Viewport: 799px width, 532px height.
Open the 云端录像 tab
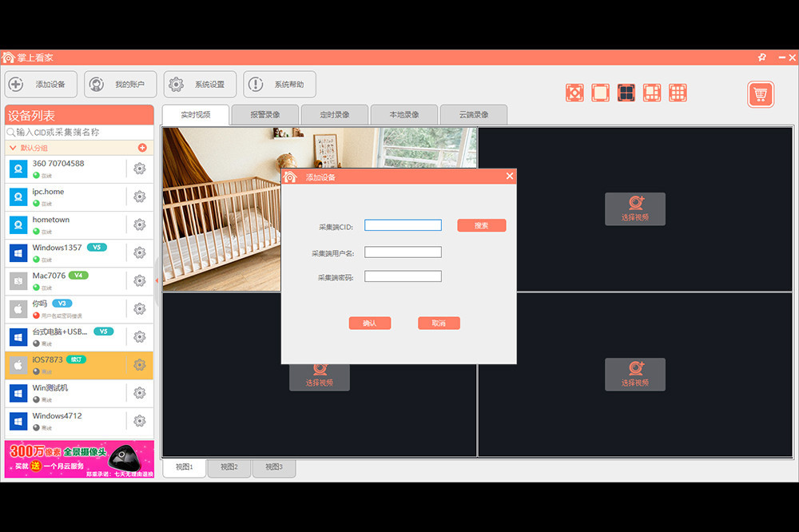[x=473, y=114]
